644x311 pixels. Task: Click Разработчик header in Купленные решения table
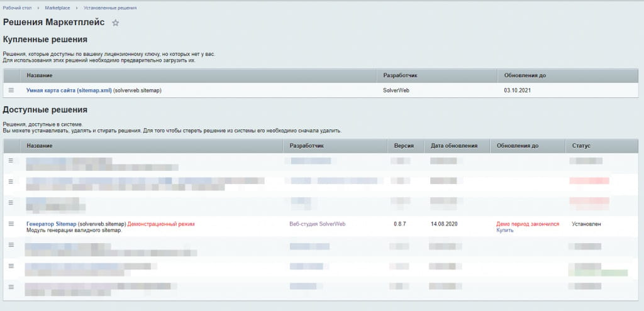[400, 75]
